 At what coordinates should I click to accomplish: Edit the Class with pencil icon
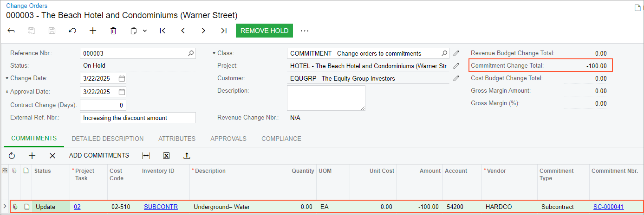click(x=456, y=53)
